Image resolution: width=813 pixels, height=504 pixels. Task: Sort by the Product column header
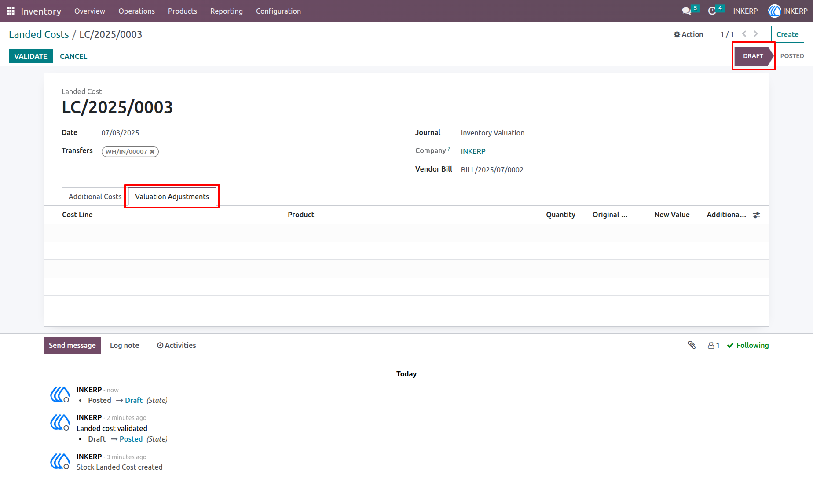click(x=301, y=215)
